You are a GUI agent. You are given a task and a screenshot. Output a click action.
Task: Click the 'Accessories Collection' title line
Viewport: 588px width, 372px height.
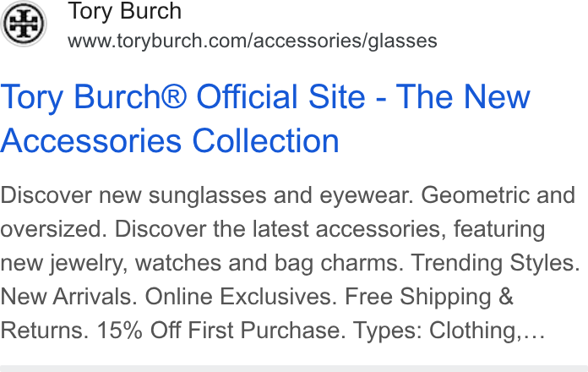click(x=170, y=140)
